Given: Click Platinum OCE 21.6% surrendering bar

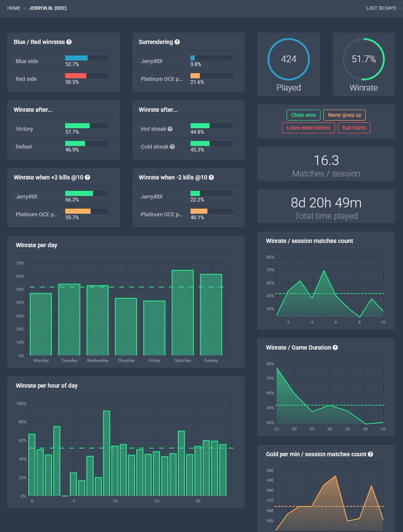Looking at the screenshot, I should (211, 76).
